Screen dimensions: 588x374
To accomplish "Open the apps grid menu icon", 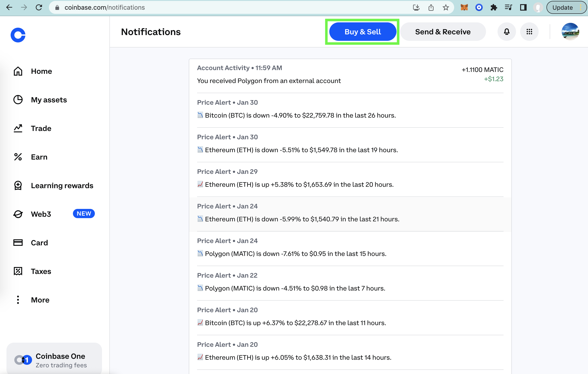I will [x=529, y=32].
